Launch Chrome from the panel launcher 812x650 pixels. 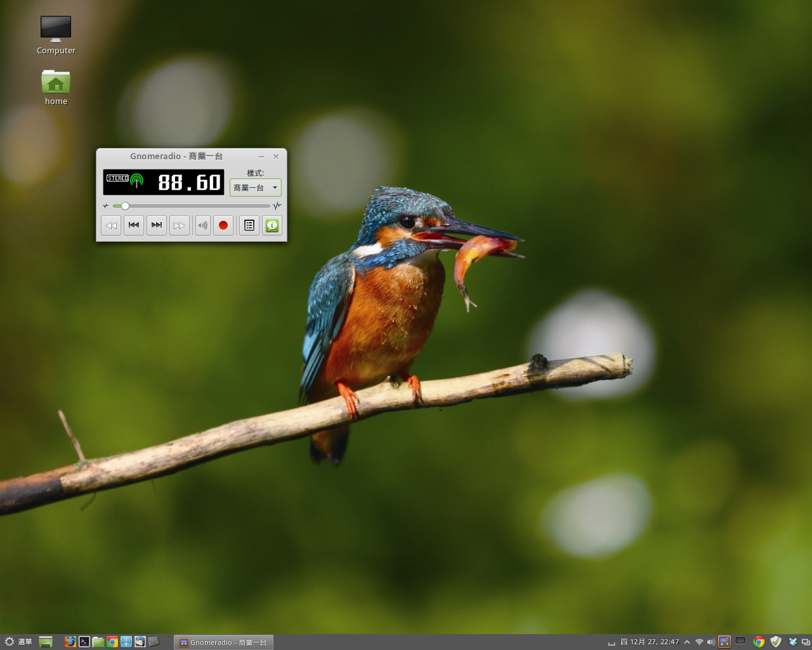click(112, 642)
